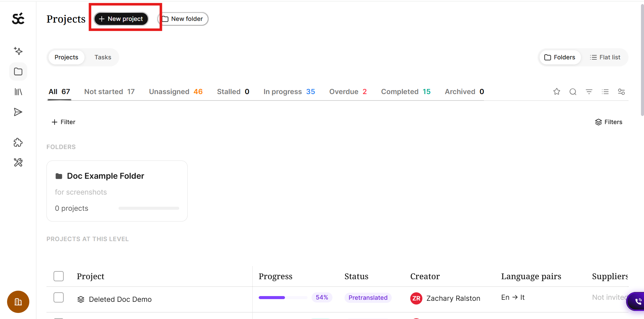Click the folder icon on Doc Example Folder

coord(59,176)
